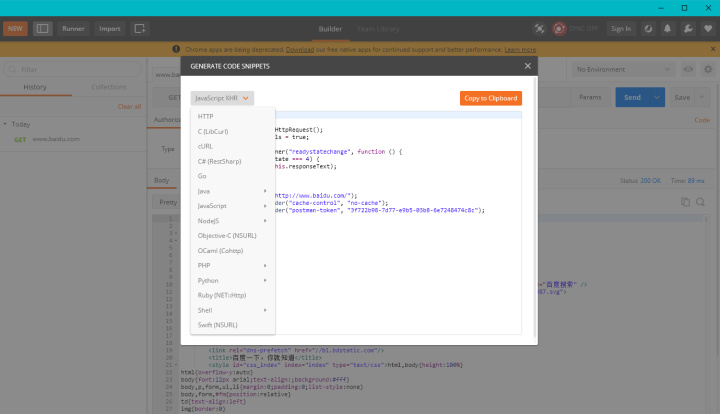
Task: Click Copy to Clipboard button
Action: point(490,98)
